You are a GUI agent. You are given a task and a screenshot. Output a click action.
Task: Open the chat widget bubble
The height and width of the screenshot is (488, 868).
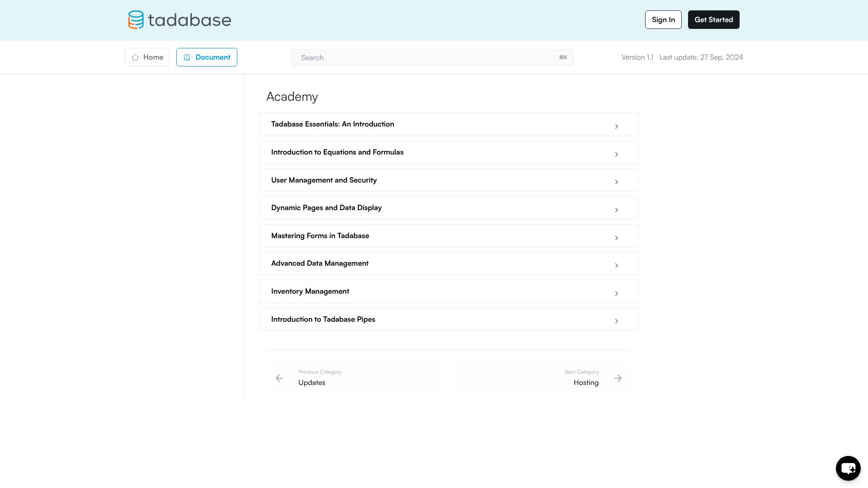point(848,468)
